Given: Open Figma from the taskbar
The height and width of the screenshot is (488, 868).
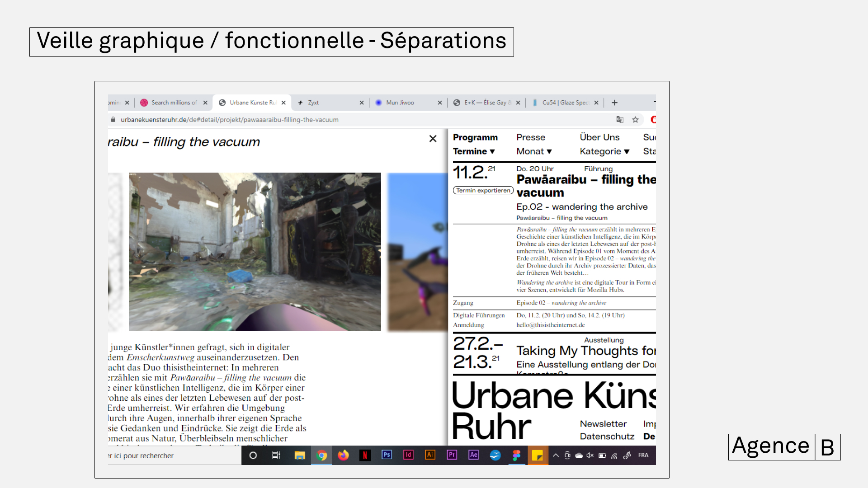Looking at the screenshot, I should coord(516,455).
